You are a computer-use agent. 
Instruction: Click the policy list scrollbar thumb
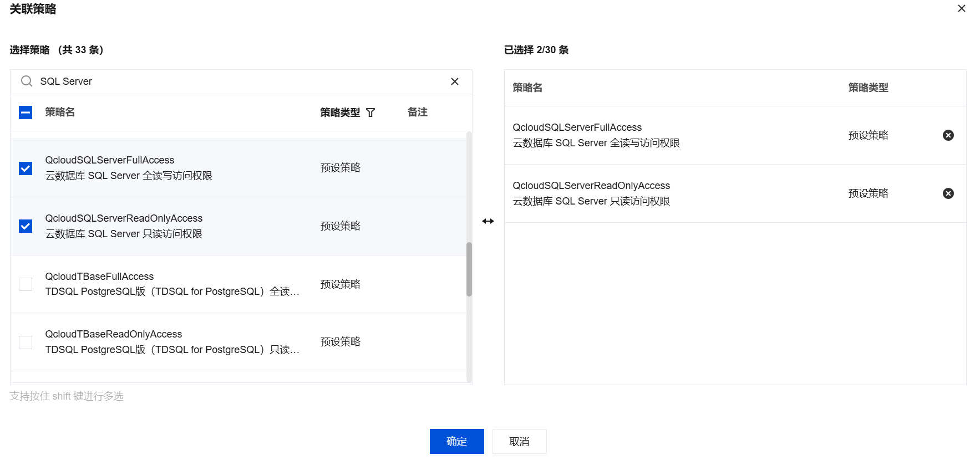tap(469, 269)
